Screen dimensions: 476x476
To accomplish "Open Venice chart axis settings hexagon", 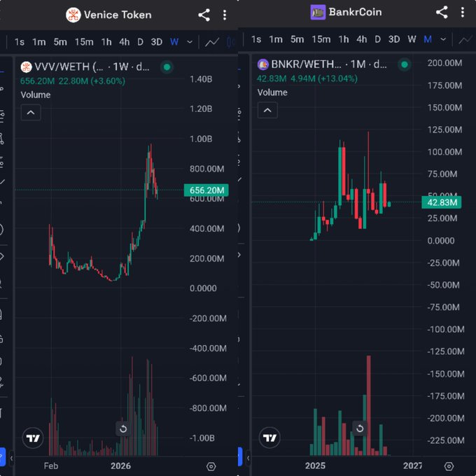I will point(211,466).
